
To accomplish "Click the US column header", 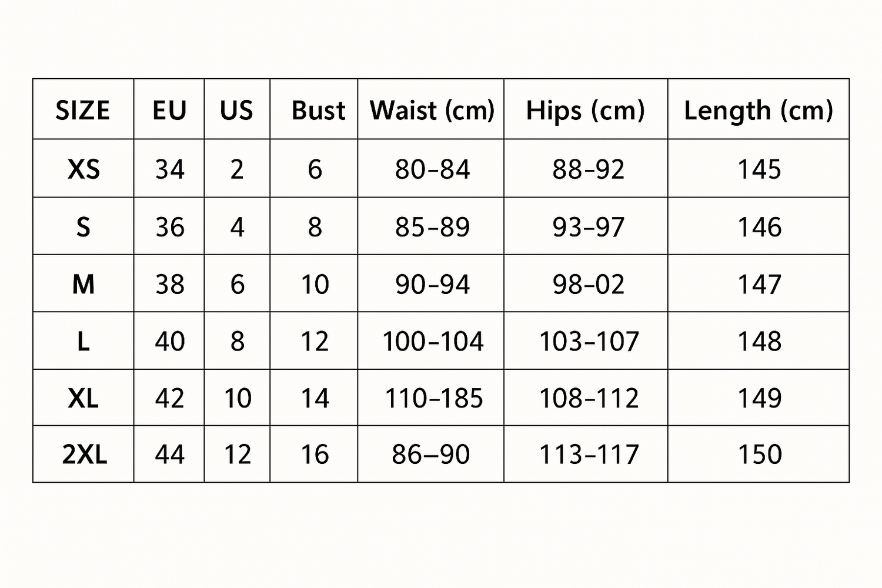I will tap(236, 110).
